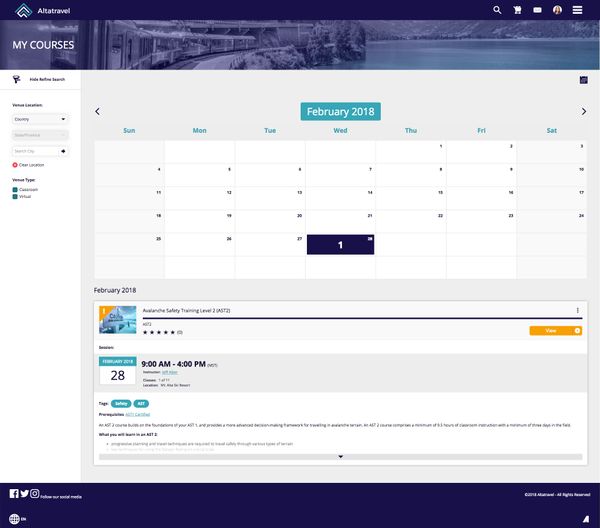Screen dimensions: 600x528
Task: Click the MY COURSES heading
Action: point(43,45)
